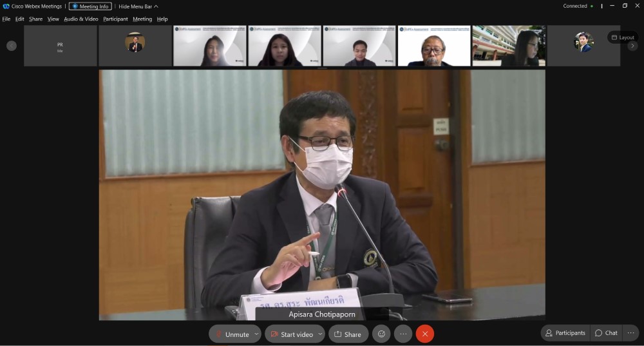
Task: Open the Chat panel
Action: coord(606,333)
